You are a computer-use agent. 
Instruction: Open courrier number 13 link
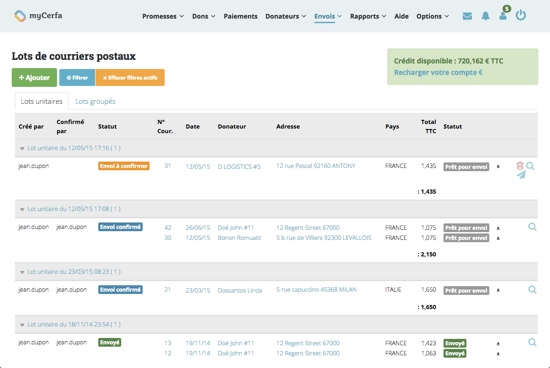tap(168, 343)
